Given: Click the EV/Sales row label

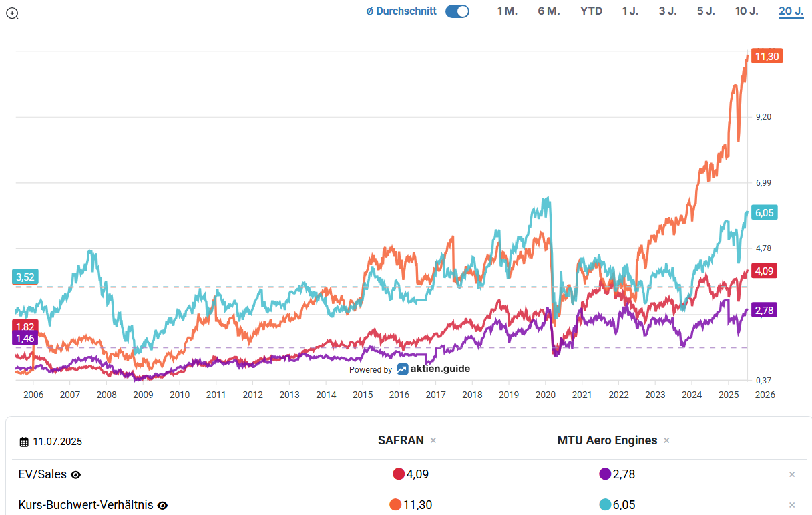Looking at the screenshot, I should click(x=43, y=474).
